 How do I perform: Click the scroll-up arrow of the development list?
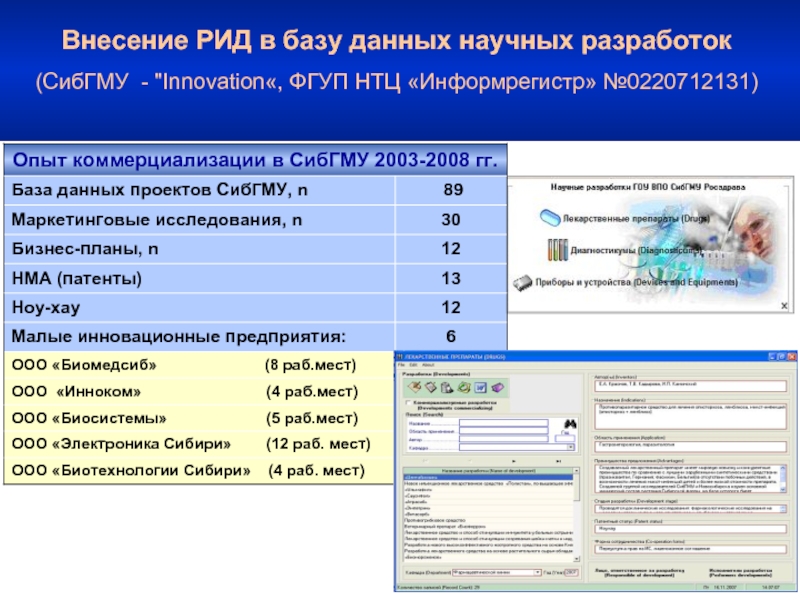(577, 470)
